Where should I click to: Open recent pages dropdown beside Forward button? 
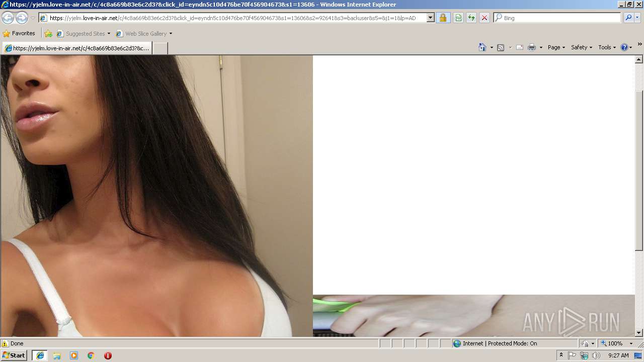pyautogui.click(x=33, y=18)
